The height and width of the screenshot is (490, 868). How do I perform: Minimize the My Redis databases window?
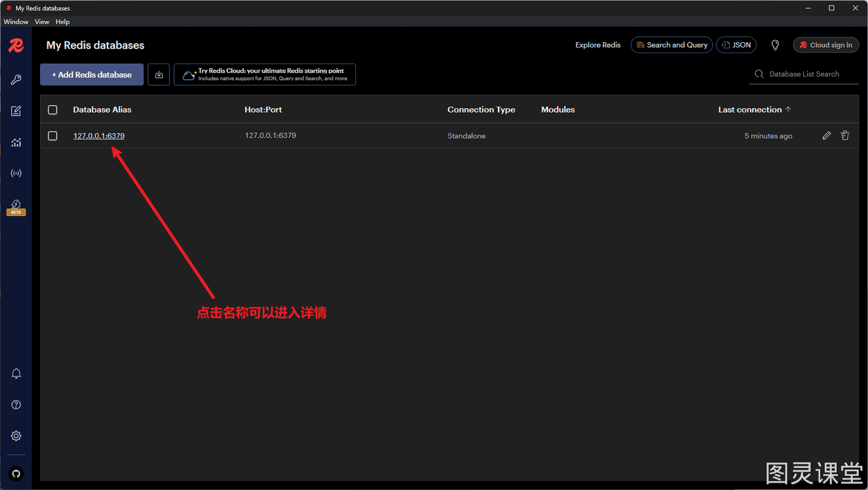[x=808, y=8]
